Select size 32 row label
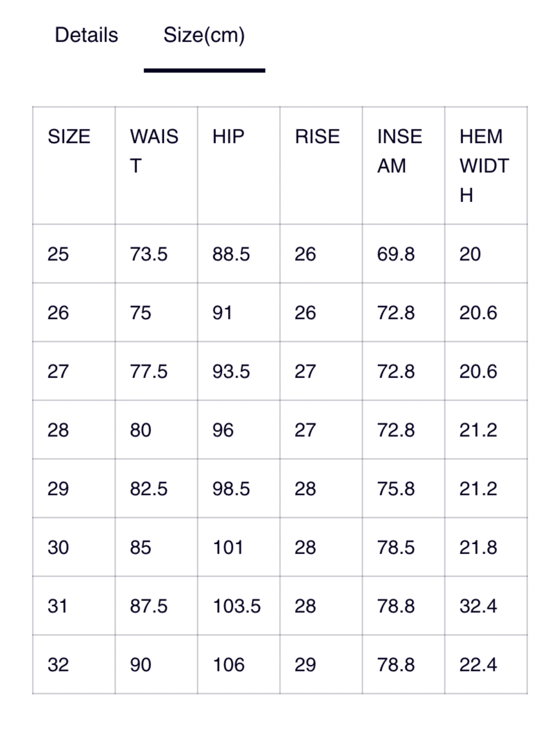Image resolution: width=560 pixels, height=732 pixels. click(58, 665)
